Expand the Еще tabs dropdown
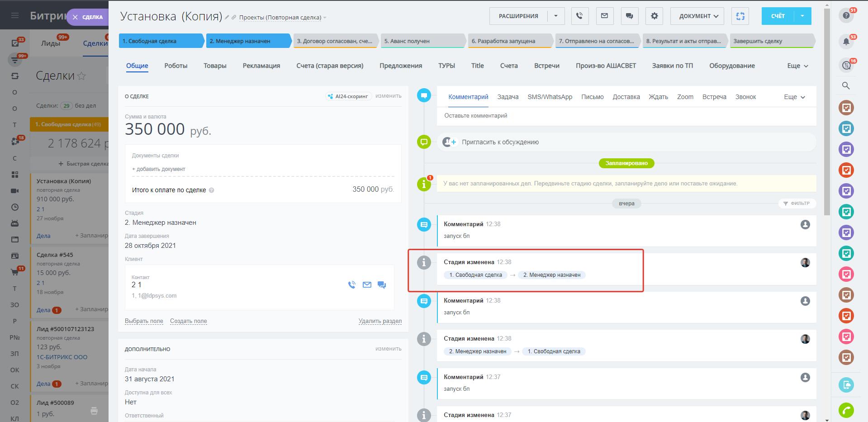The image size is (868, 422). [x=797, y=66]
